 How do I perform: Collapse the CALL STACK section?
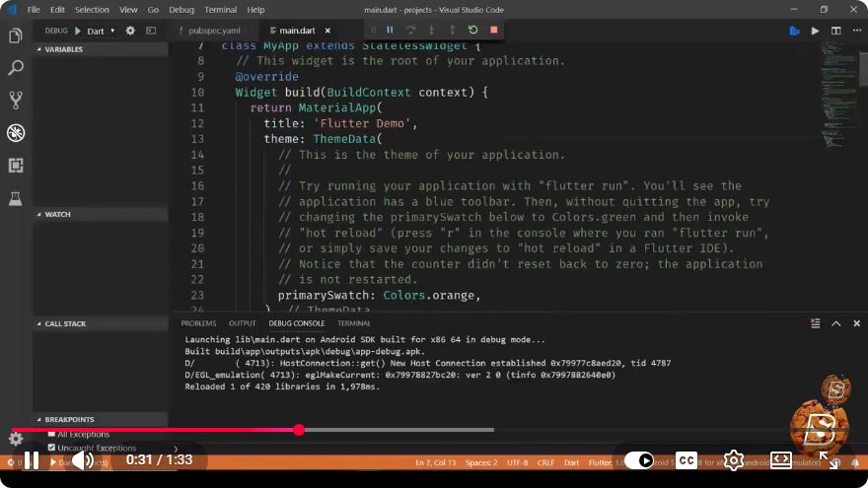click(x=39, y=323)
